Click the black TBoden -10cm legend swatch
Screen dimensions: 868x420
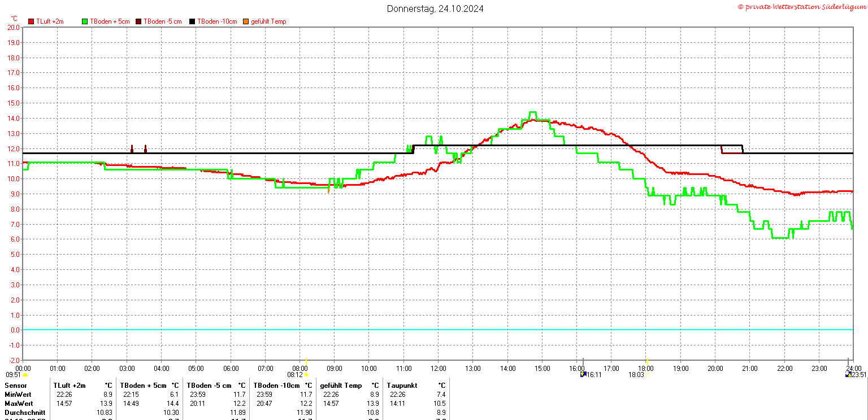point(192,21)
